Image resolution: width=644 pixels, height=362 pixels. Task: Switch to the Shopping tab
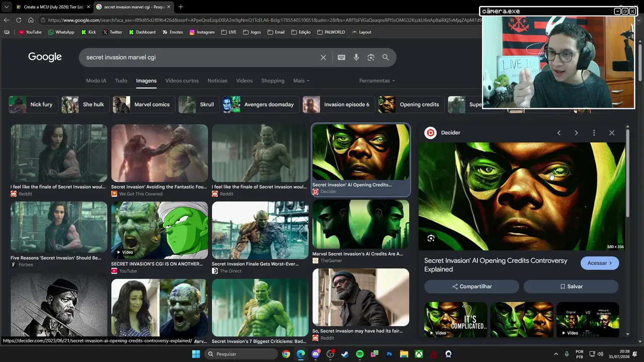[273, 81]
